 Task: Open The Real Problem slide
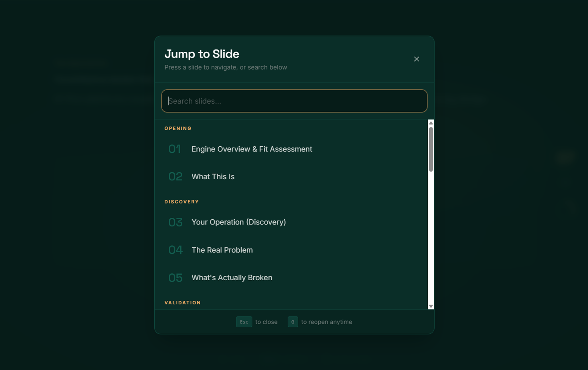222,250
